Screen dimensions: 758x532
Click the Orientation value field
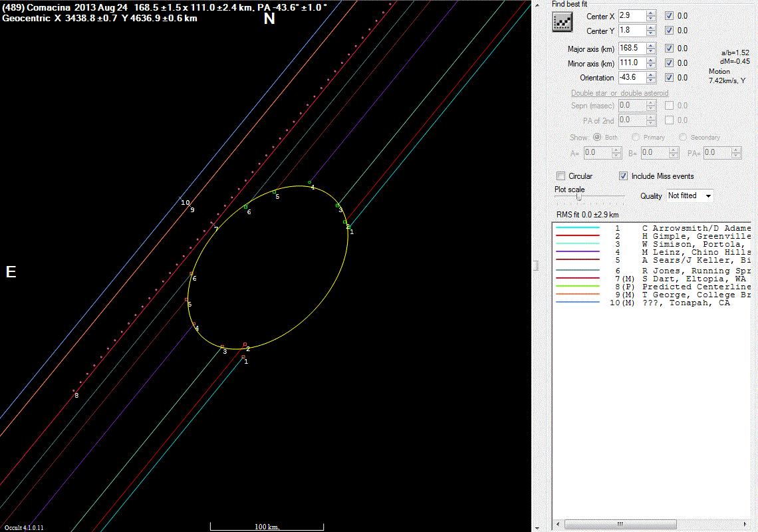(632, 77)
